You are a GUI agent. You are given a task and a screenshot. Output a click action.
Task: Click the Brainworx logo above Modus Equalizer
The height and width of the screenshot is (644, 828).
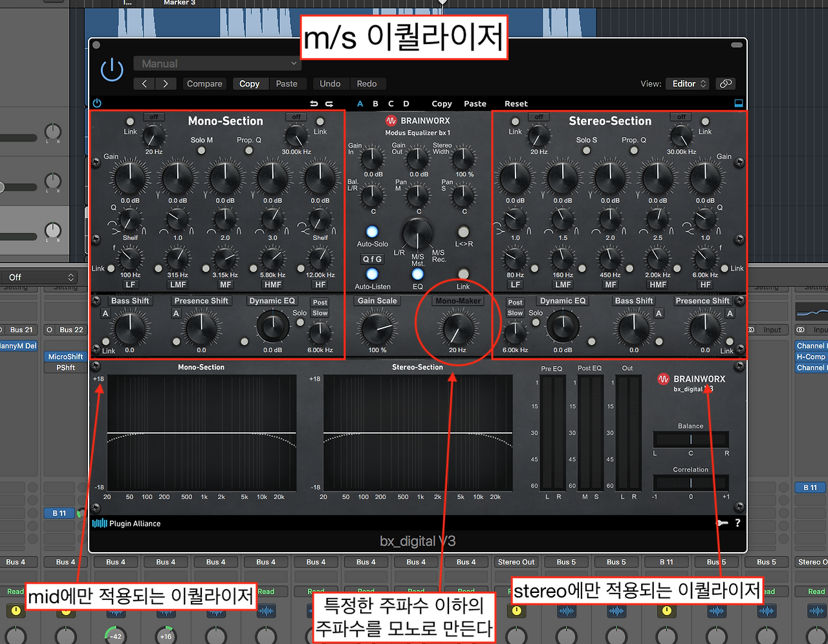click(x=418, y=121)
